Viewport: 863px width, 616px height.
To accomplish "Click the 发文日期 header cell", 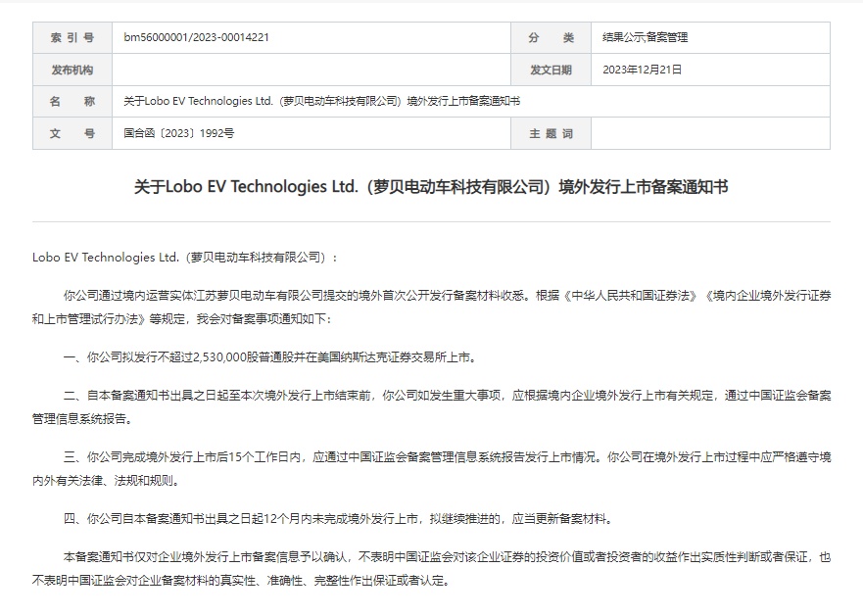I will tap(551, 70).
